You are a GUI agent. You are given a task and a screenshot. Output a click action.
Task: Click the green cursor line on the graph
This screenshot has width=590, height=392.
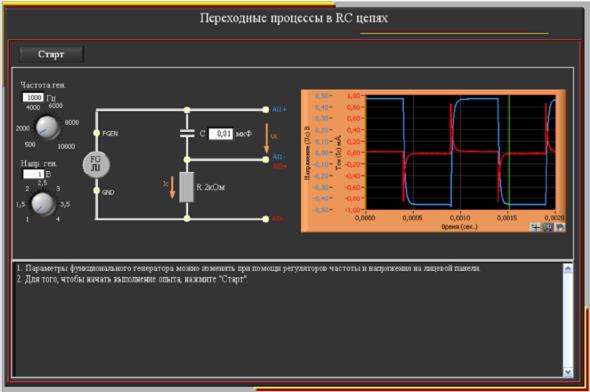[x=509, y=152]
